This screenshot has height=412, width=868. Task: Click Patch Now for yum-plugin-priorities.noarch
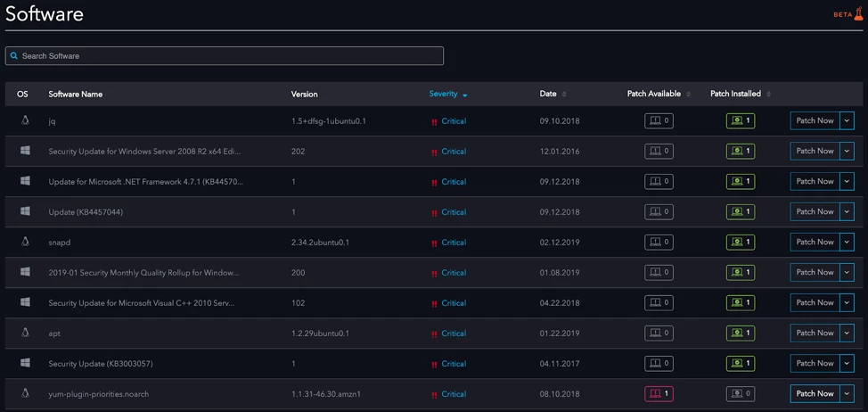815,394
